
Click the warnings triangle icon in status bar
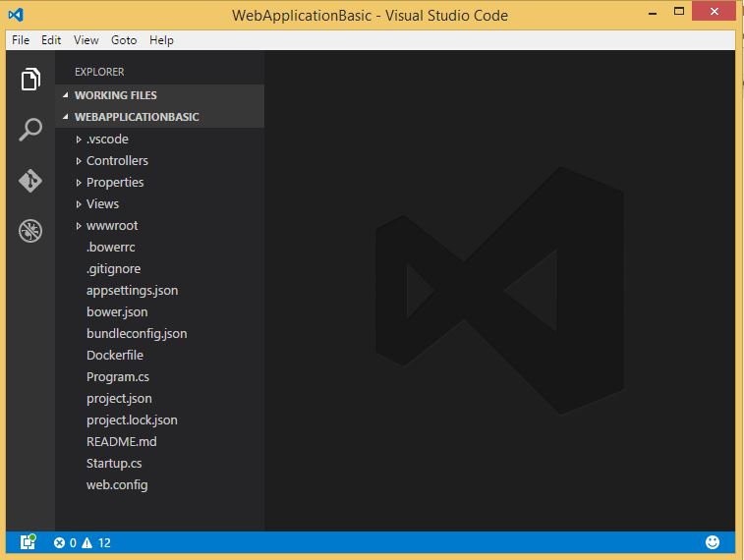86,543
